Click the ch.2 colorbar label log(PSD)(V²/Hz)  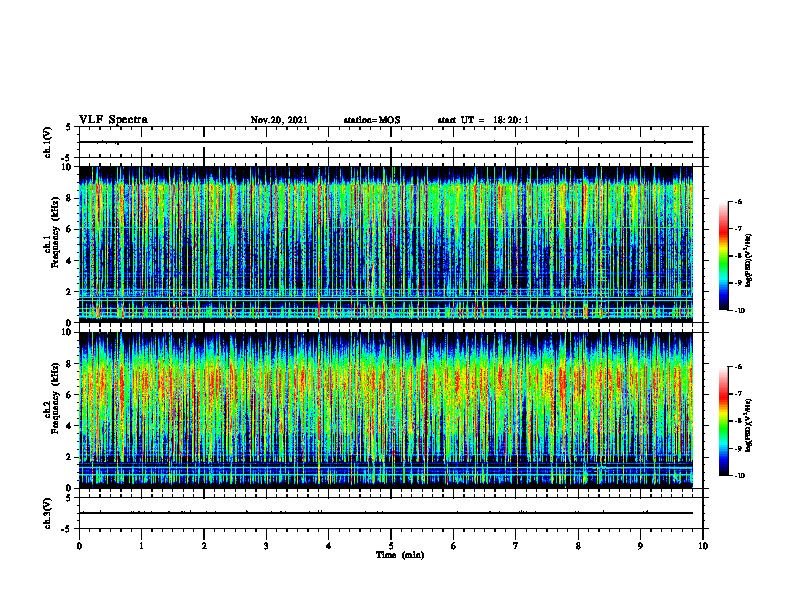click(749, 425)
